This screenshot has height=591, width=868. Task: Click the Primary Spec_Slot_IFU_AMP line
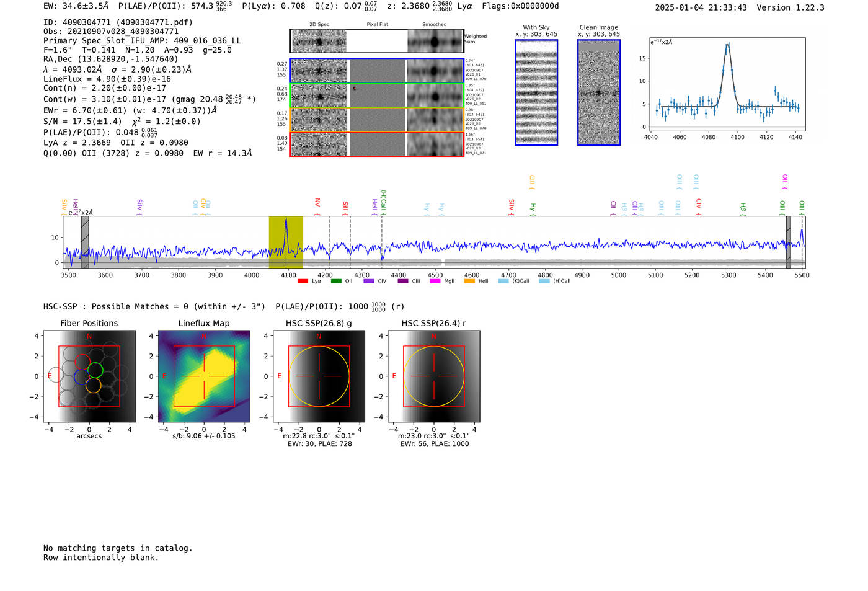coord(143,41)
